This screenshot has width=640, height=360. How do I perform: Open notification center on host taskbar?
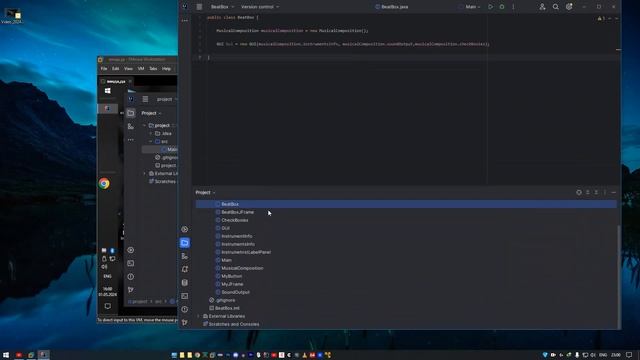point(629,355)
